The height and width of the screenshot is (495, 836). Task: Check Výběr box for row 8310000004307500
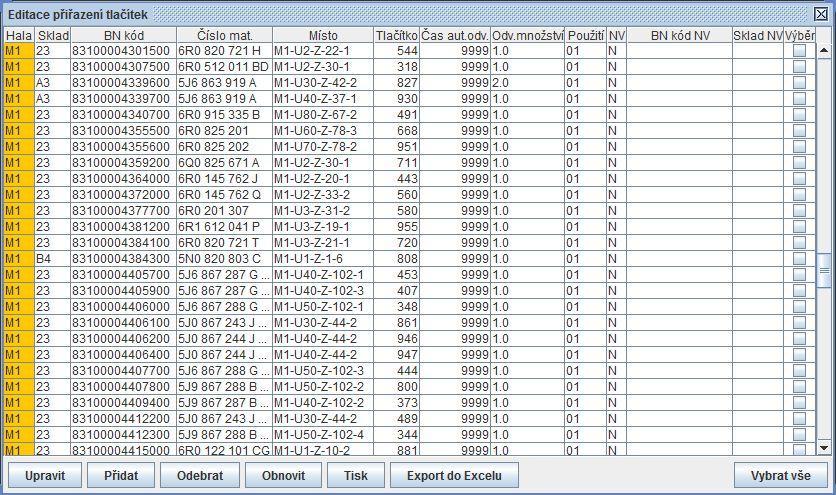(x=799, y=67)
